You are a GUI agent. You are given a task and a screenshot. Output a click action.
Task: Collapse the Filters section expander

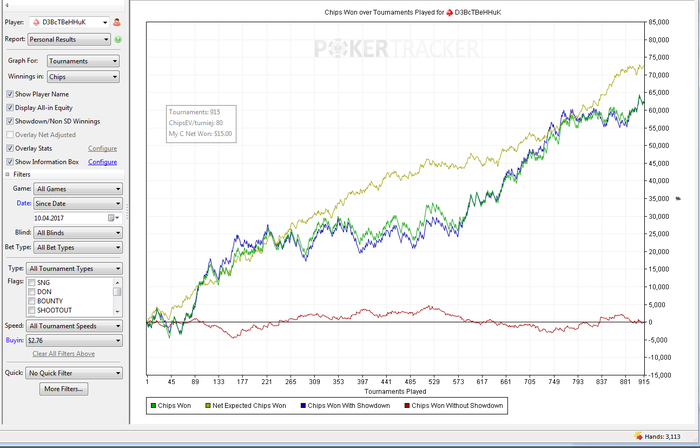tap(8, 174)
